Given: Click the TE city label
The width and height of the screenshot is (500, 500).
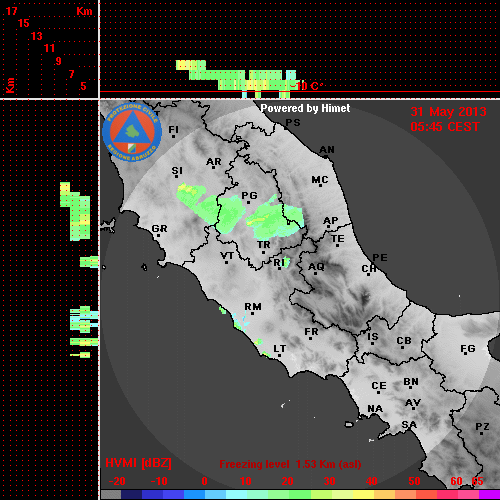Looking at the screenshot, I should (x=338, y=239).
